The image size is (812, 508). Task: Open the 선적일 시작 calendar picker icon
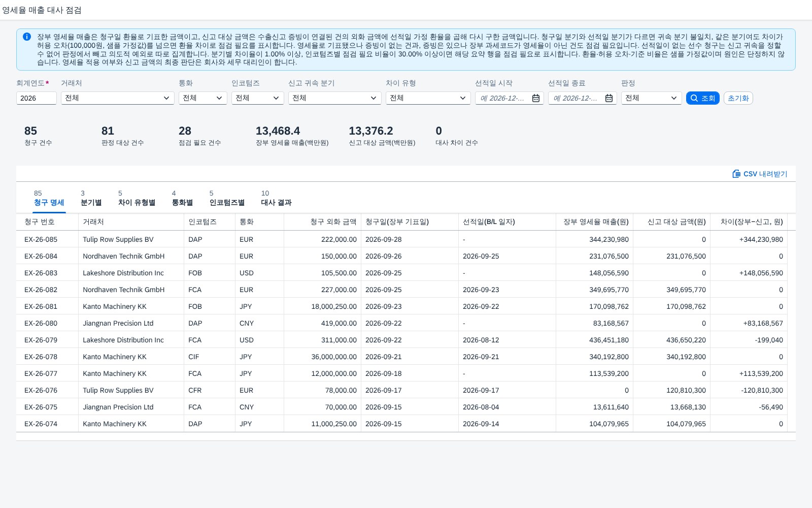(x=536, y=98)
